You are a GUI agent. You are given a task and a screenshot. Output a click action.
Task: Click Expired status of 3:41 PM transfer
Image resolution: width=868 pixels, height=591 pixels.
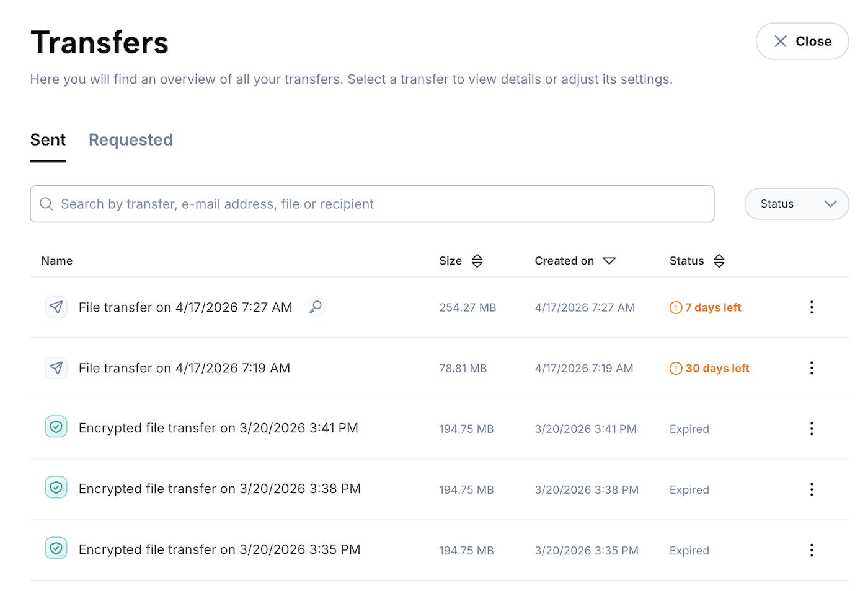tap(689, 429)
